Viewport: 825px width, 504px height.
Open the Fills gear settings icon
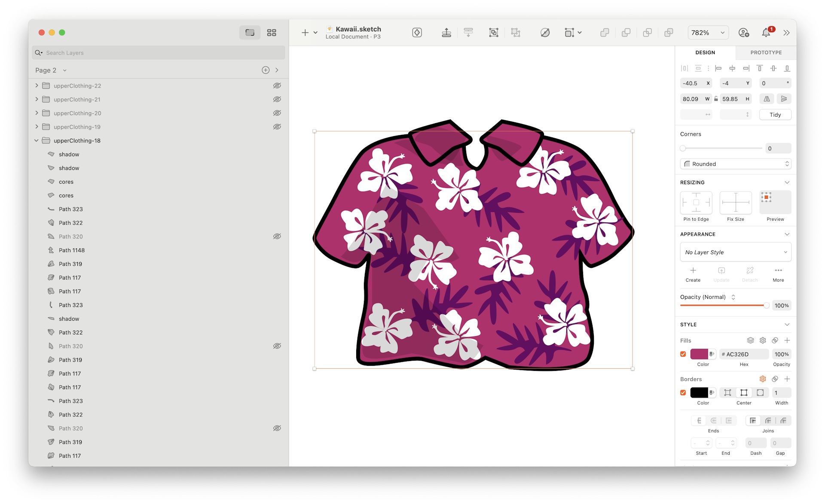click(763, 340)
